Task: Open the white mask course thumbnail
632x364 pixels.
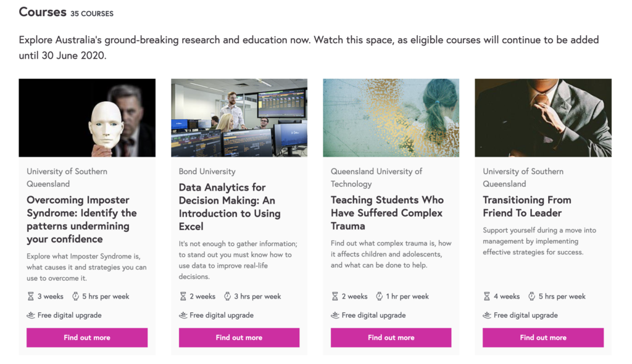Action: [87, 118]
